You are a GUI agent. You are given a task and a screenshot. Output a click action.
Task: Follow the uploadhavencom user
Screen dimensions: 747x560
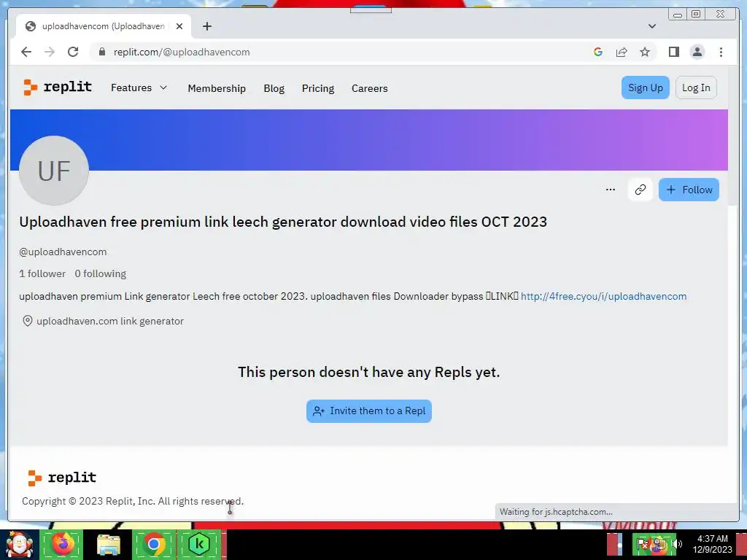coord(689,190)
